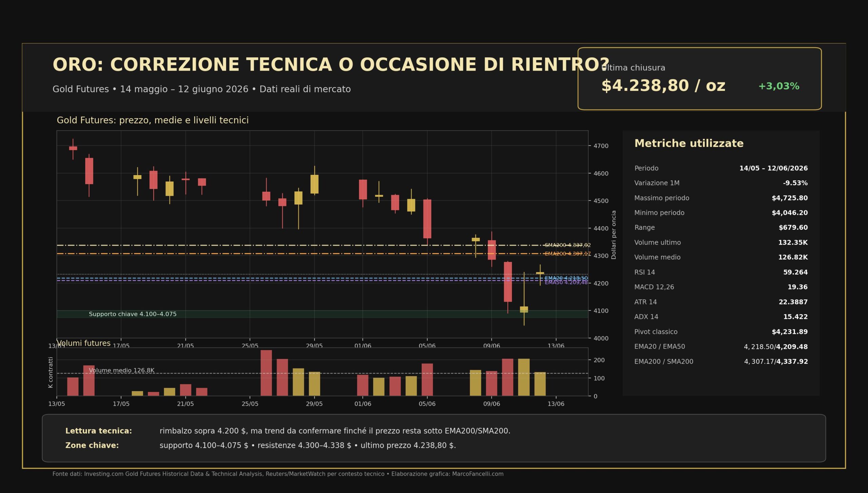Click the first red candlestick near 4700

73,148
